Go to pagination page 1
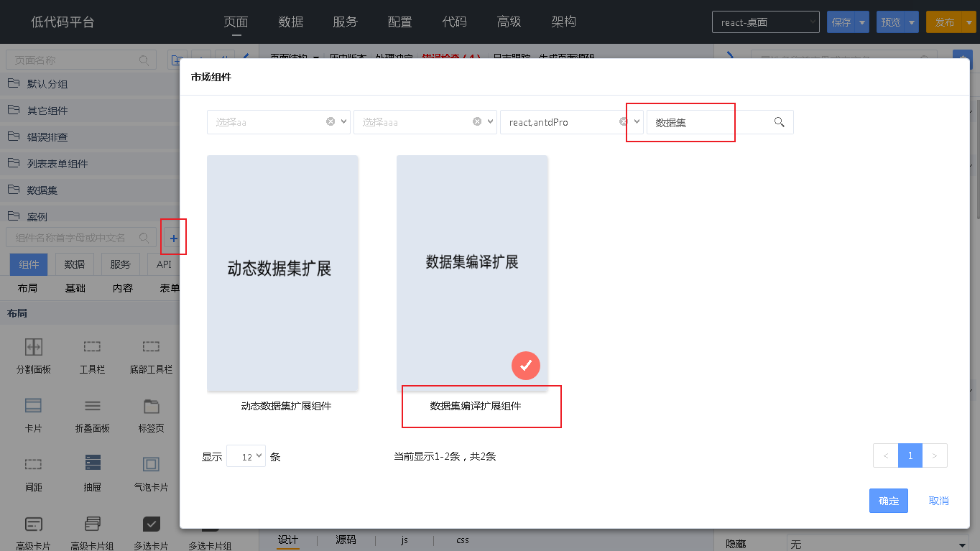This screenshot has height=551, width=980. pyautogui.click(x=910, y=455)
